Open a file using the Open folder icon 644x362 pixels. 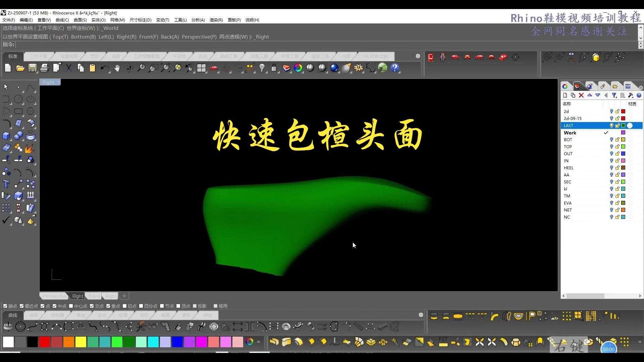click(x=20, y=68)
